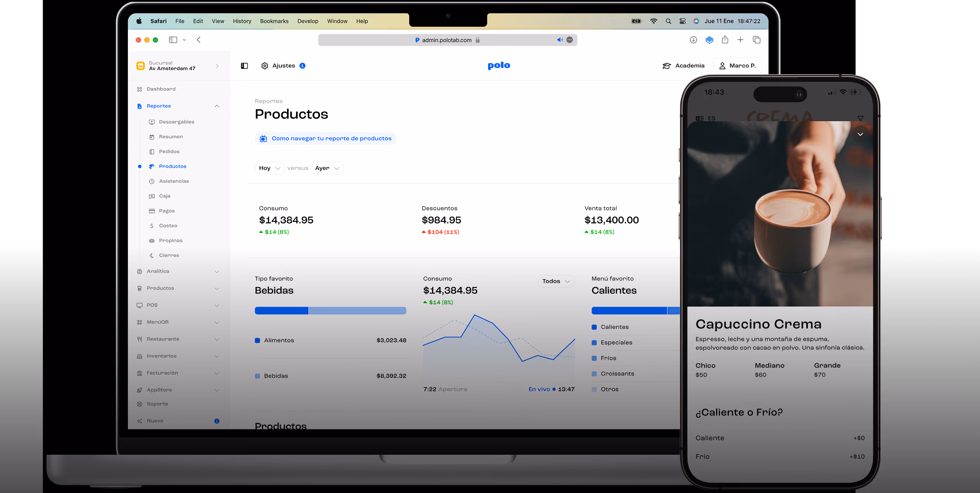Click the Siri icon in menu bar

696,21
